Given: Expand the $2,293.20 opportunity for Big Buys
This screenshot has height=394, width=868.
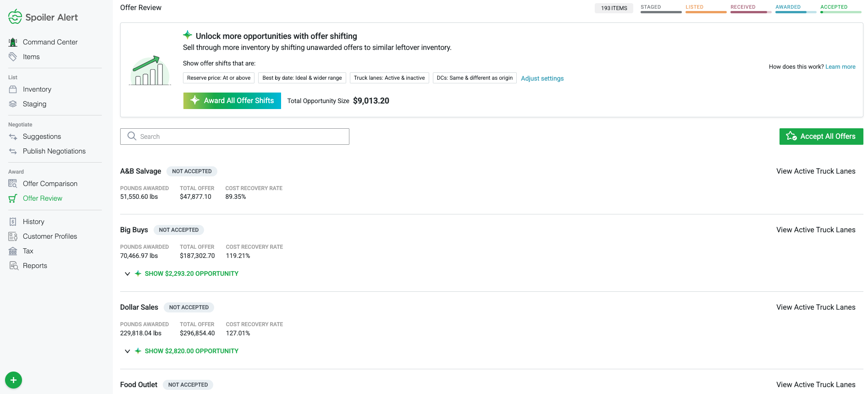Looking at the screenshot, I should click(191, 274).
